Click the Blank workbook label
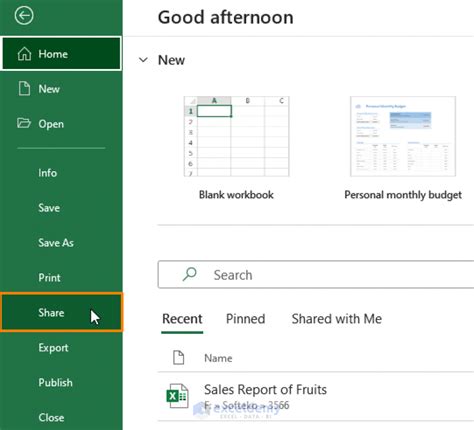The image size is (474, 430). pos(236,194)
